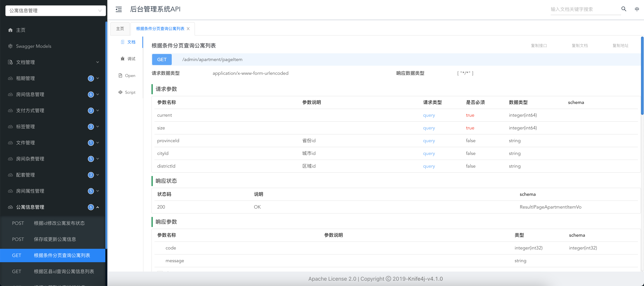This screenshot has width=644, height=286.
Task: Click the Swagger Models sidebar icon
Action: click(10, 46)
